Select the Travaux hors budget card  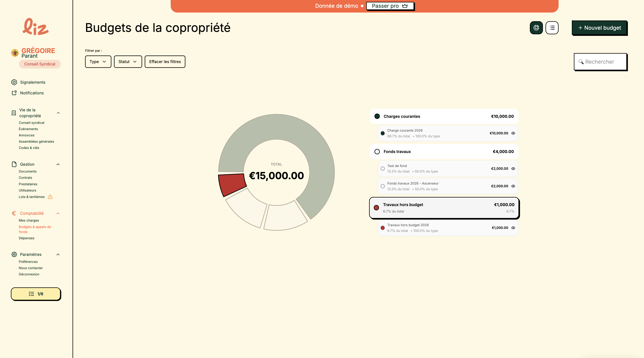click(444, 208)
